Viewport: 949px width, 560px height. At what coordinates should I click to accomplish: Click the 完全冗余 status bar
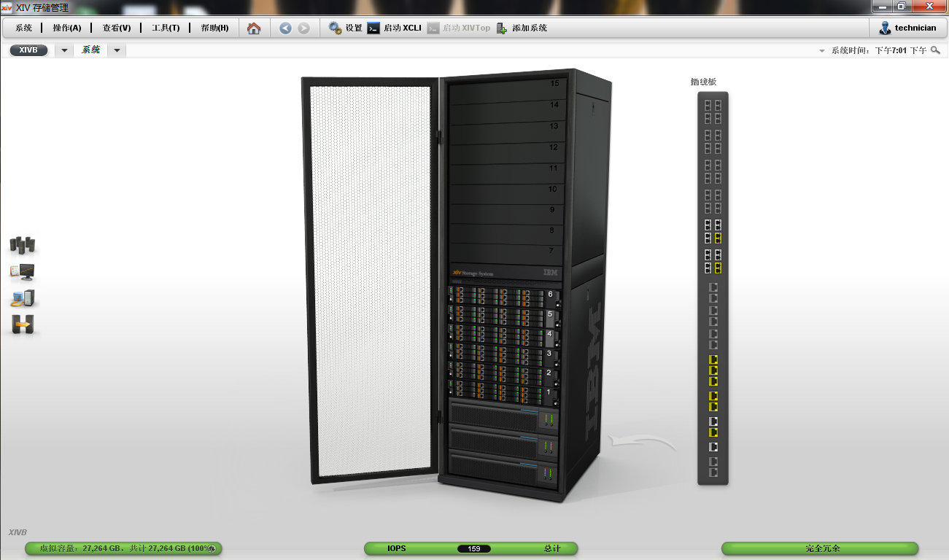pyautogui.click(x=820, y=548)
